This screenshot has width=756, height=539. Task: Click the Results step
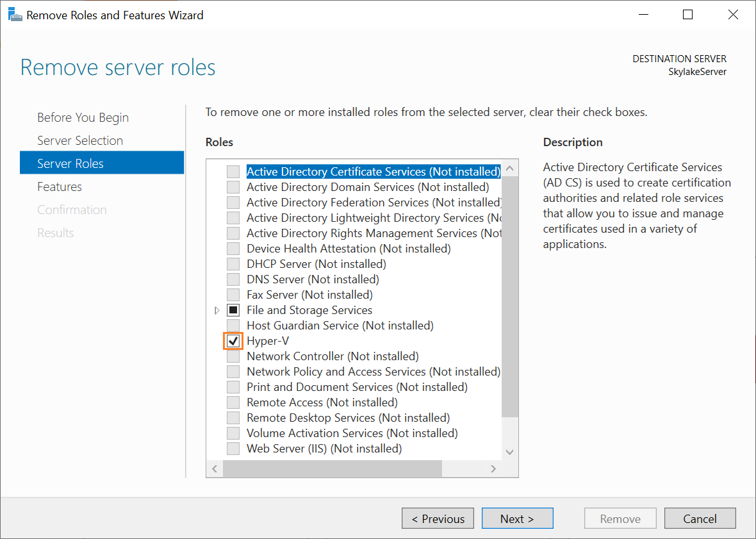[56, 233]
